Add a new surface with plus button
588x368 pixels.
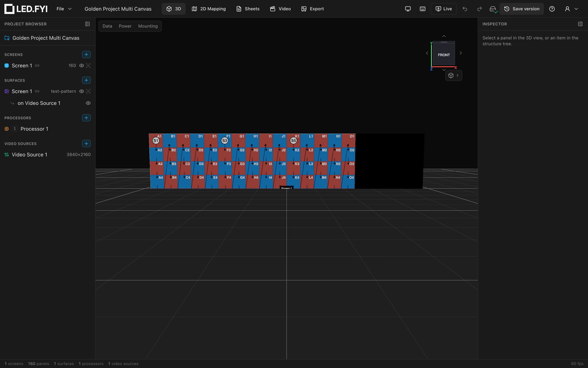point(86,80)
